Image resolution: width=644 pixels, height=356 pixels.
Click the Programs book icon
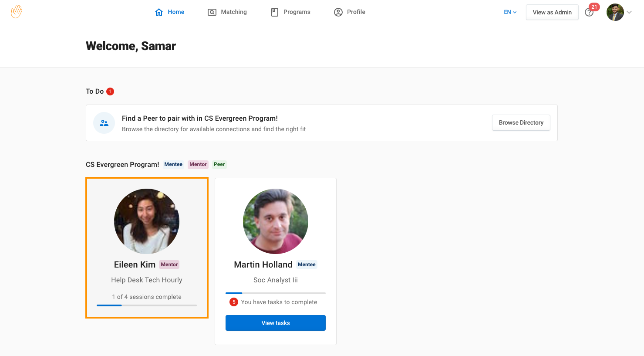pos(275,12)
